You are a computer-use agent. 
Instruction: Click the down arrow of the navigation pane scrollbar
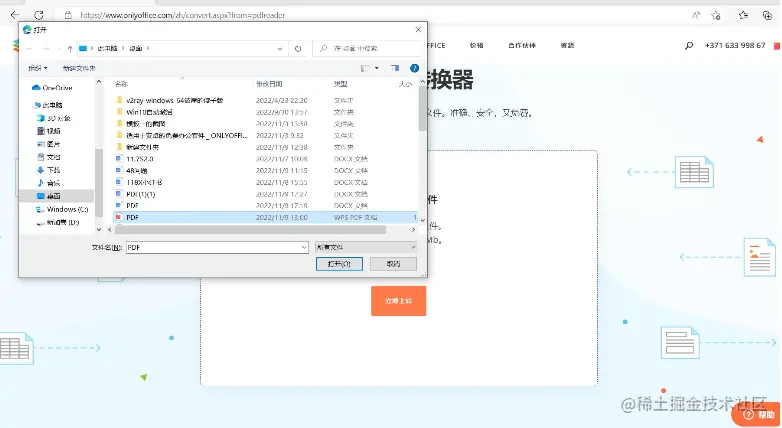click(x=99, y=229)
